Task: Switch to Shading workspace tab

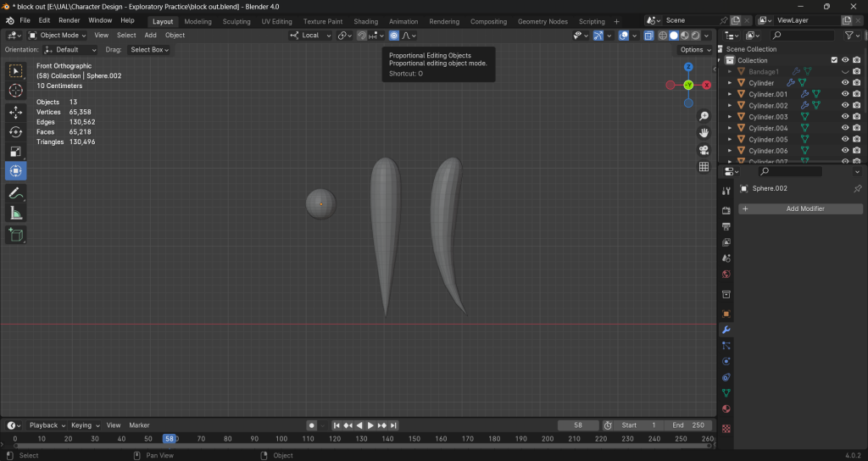Action: tap(366, 21)
